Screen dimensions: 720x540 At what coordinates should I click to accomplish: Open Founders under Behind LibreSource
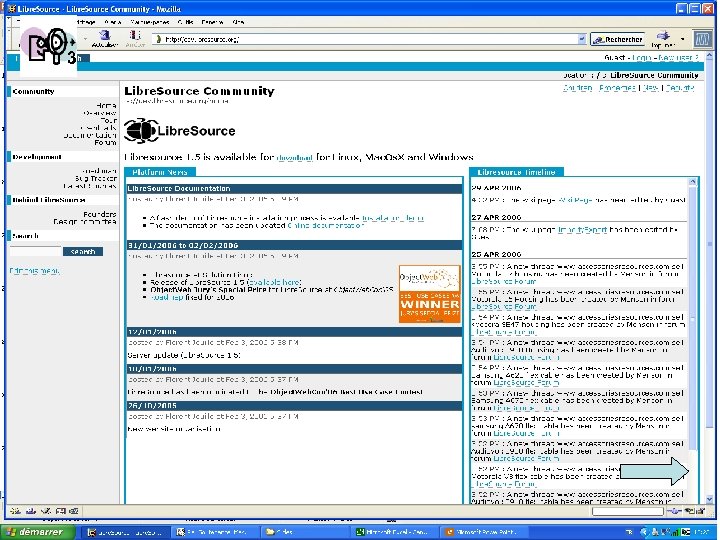pyautogui.click(x=100, y=214)
